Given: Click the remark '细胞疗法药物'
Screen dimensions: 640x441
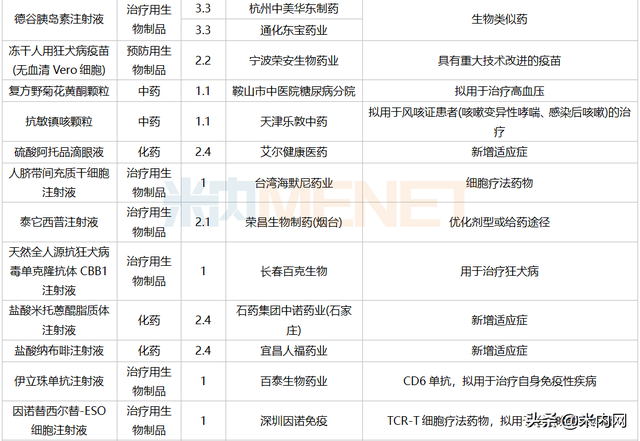Looking at the screenshot, I should (500, 183).
